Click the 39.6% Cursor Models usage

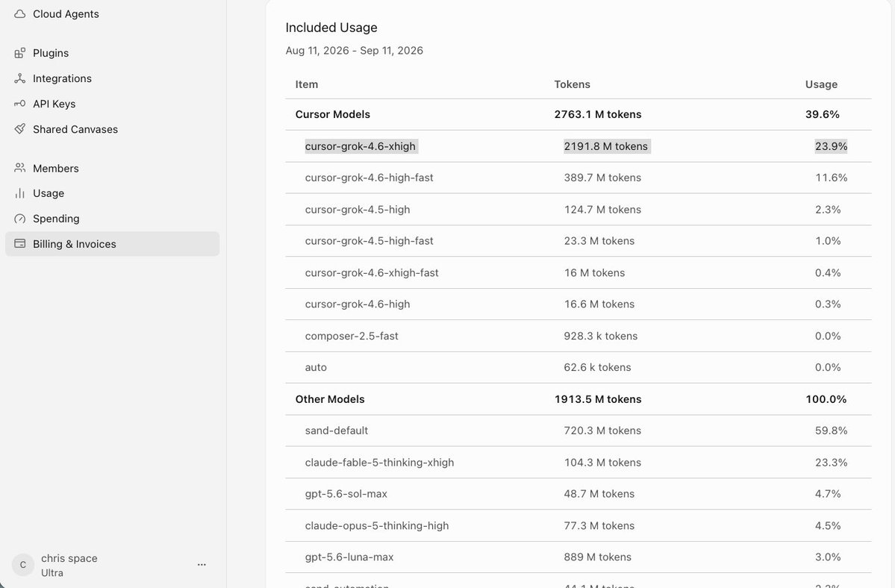pyautogui.click(x=823, y=114)
